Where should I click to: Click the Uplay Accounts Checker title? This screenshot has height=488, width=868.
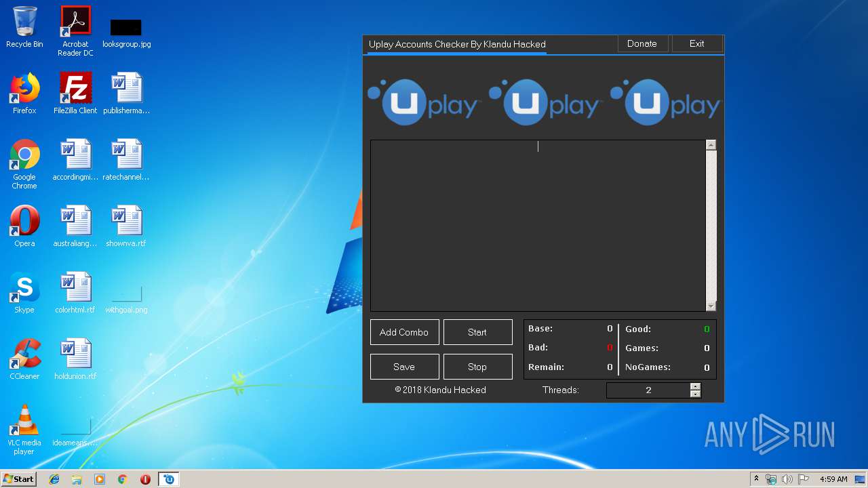pos(457,44)
